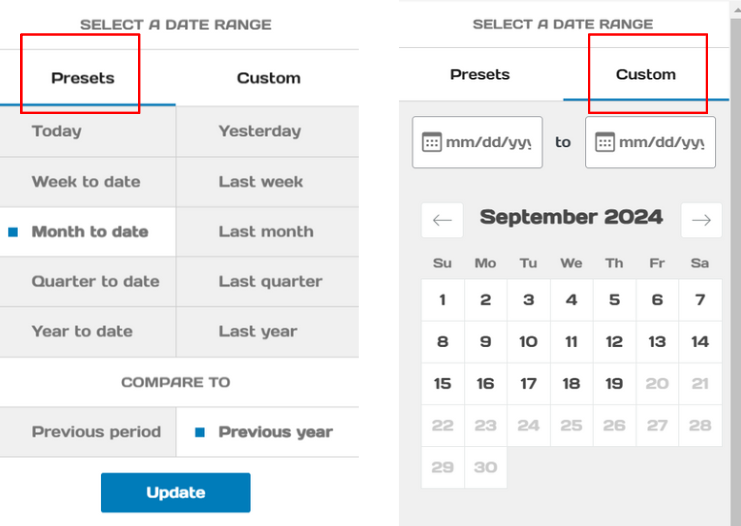Click the end date mm/dd/yyyy field
This screenshot has height=526, width=741.
pos(650,142)
